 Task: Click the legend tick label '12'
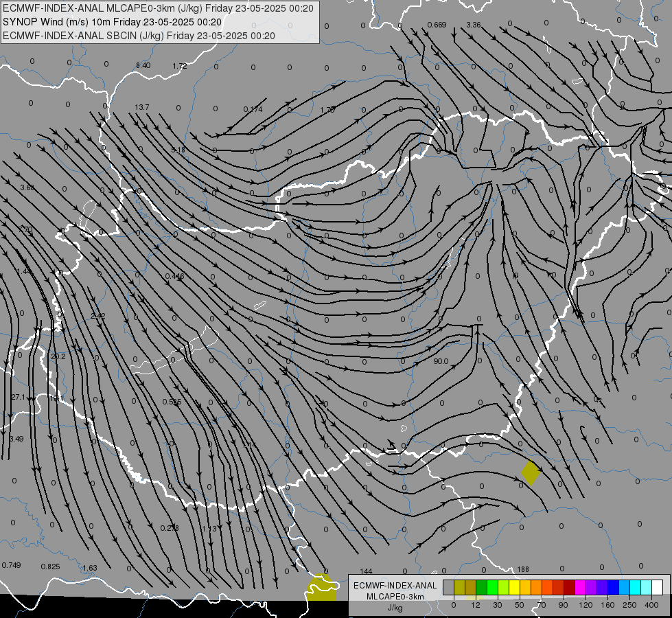pyautogui.click(x=476, y=605)
